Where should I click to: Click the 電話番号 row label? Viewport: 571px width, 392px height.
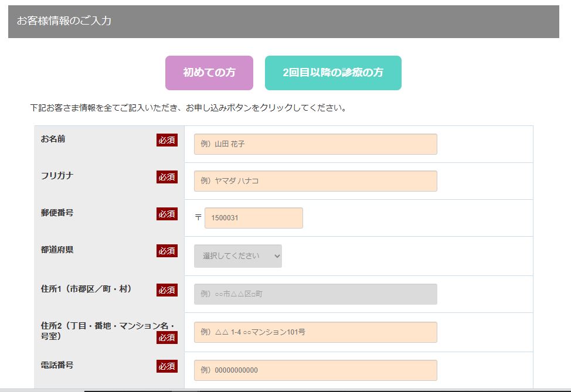[57, 365]
